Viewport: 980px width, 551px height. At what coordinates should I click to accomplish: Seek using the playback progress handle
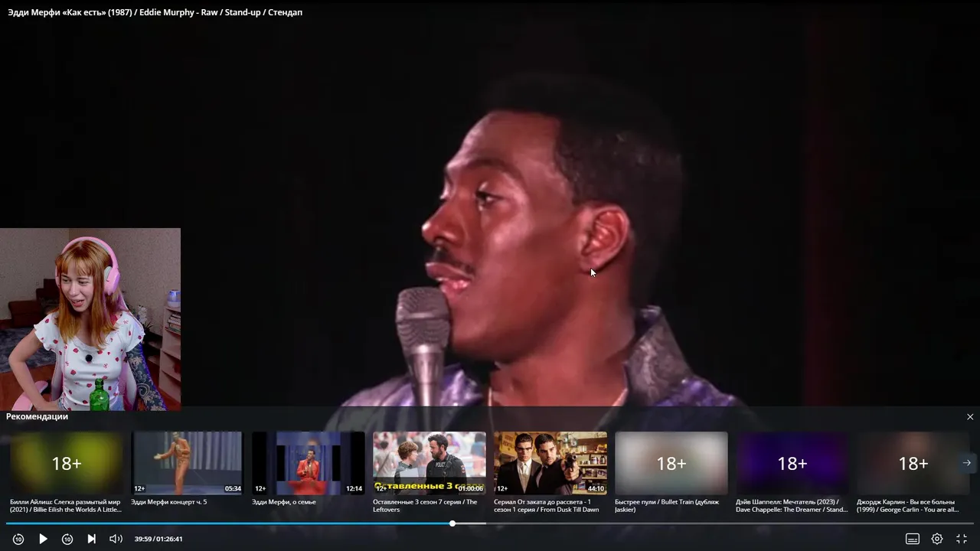[452, 523]
